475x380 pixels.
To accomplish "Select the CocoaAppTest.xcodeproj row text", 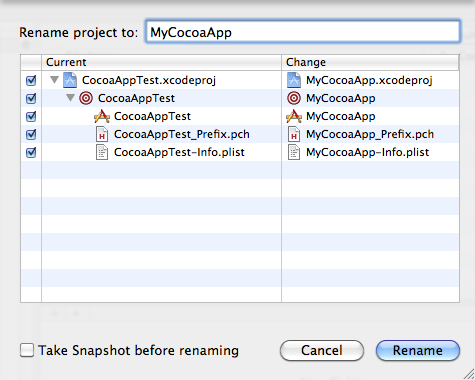I will pos(149,80).
